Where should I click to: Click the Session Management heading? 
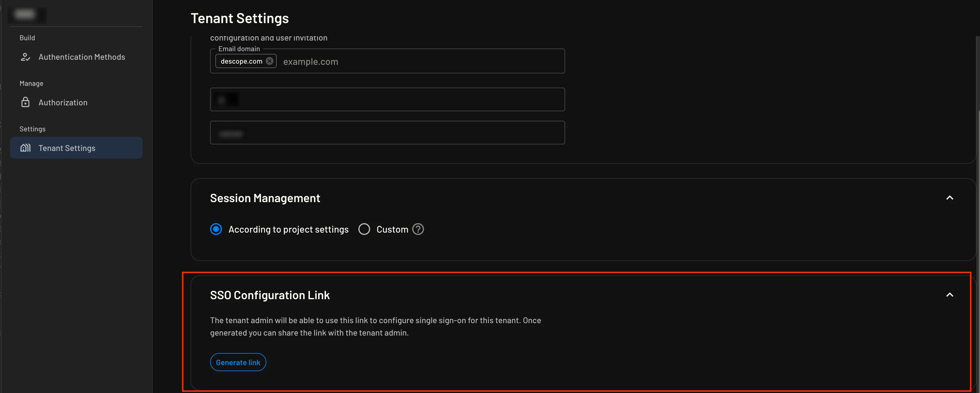click(265, 198)
